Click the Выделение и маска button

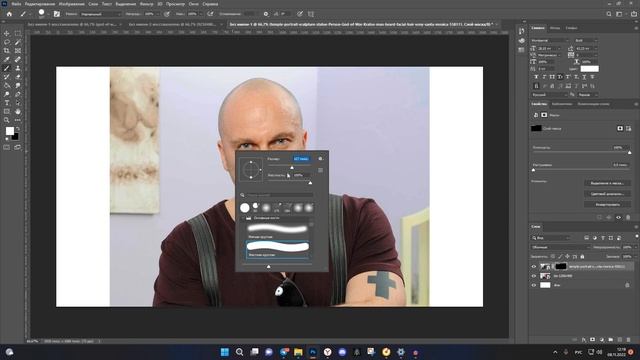tap(607, 183)
